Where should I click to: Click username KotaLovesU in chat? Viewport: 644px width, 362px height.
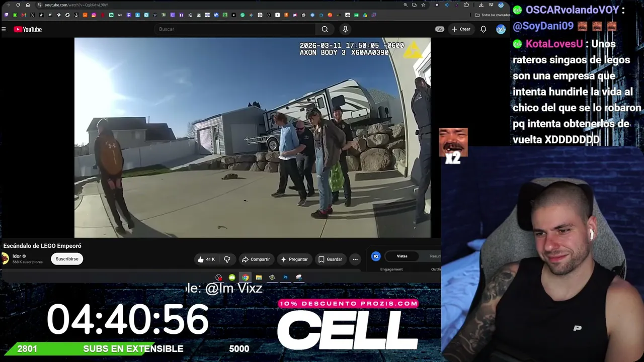pyautogui.click(x=554, y=44)
